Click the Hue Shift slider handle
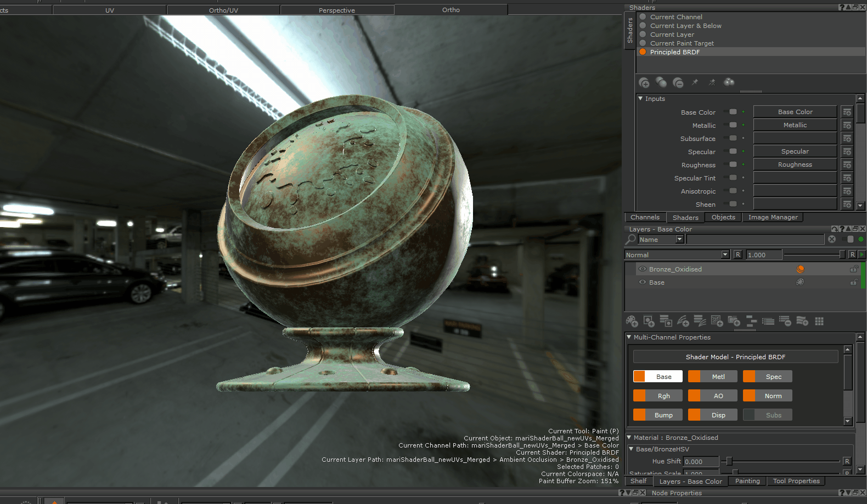 pos(729,461)
